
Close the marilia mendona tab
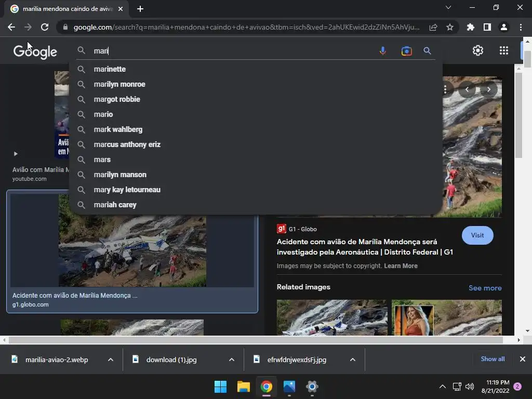121,9
